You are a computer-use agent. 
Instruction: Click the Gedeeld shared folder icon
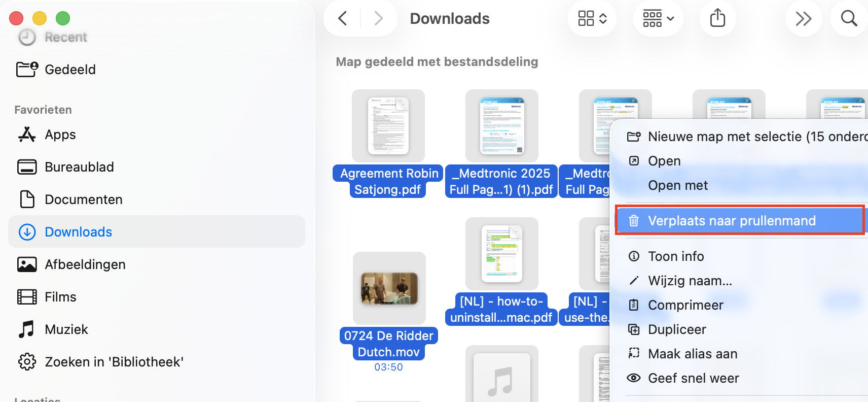coord(27,69)
